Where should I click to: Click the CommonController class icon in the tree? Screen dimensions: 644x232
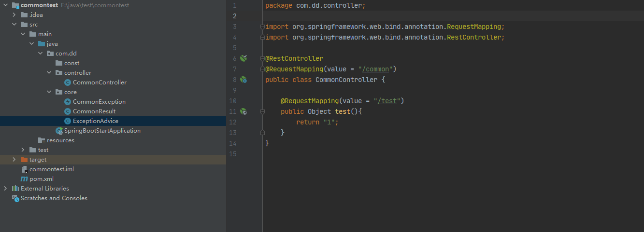(x=68, y=82)
